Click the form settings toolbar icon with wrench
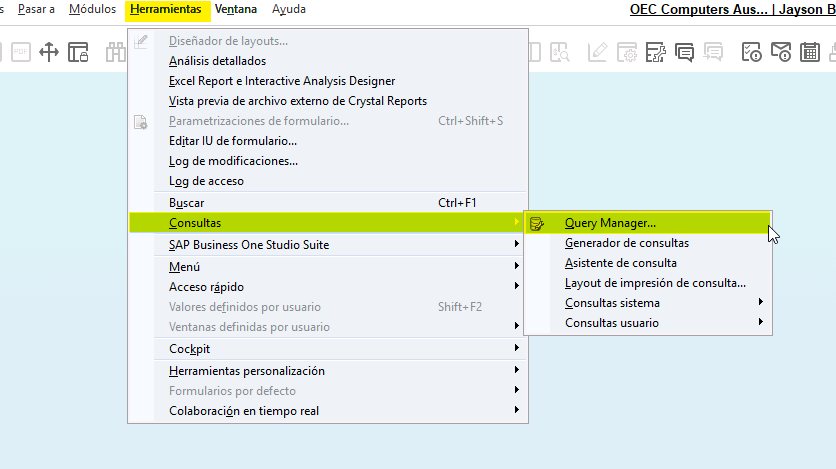 pyautogui.click(x=655, y=52)
